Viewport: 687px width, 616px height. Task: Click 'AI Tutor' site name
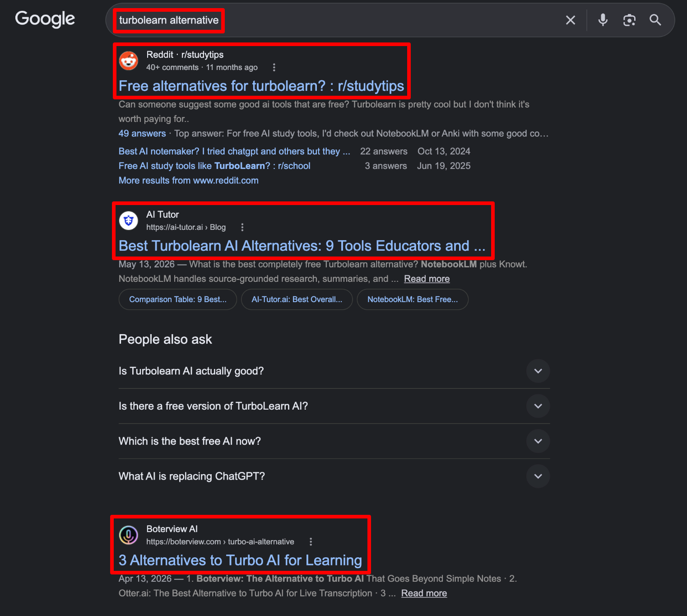click(x=162, y=215)
